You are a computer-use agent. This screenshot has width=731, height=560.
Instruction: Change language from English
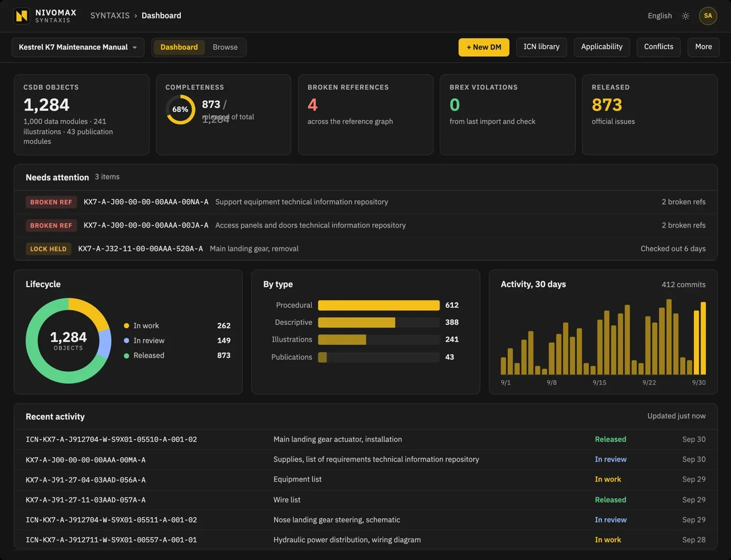tap(660, 16)
